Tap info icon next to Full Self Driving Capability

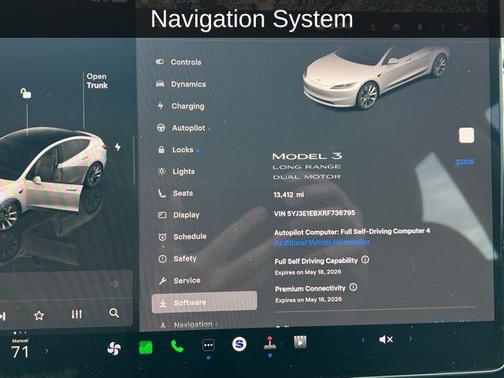[x=365, y=259]
